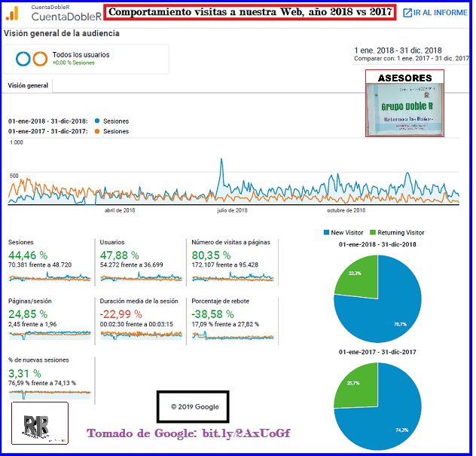Image resolution: width=476 pixels, height=456 pixels.
Task: Click the date range 1 ene. 2018 - 31 dic. 2018
Action: pyautogui.click(x=398, y=50)
